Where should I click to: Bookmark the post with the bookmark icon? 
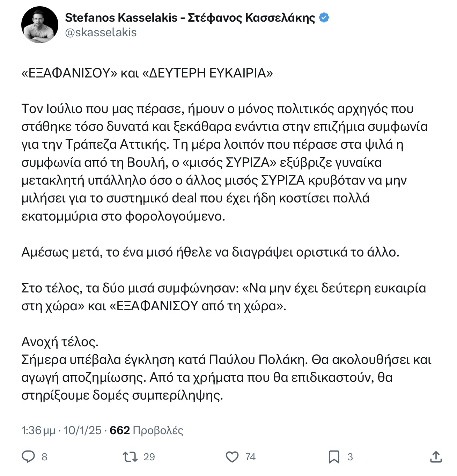pos(334,457)
